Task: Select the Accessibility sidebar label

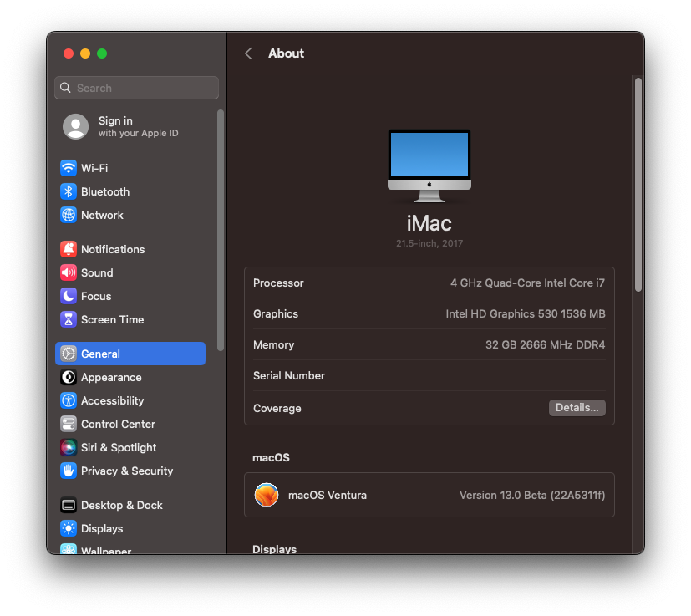Action: pos(112,400)
